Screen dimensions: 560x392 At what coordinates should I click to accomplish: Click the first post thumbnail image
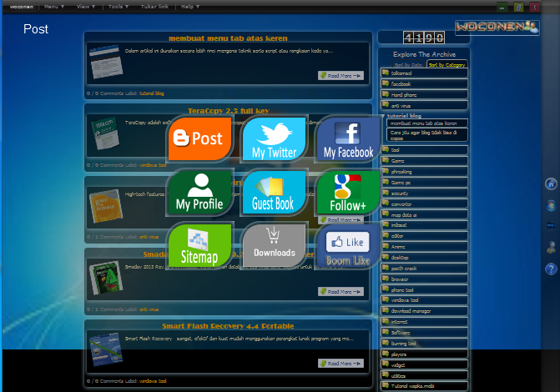(106, 62)
